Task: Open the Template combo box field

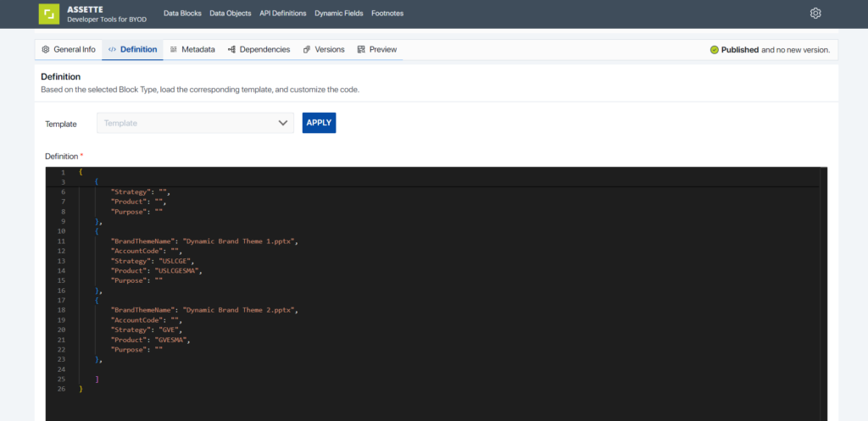Action: pos(196,123)
